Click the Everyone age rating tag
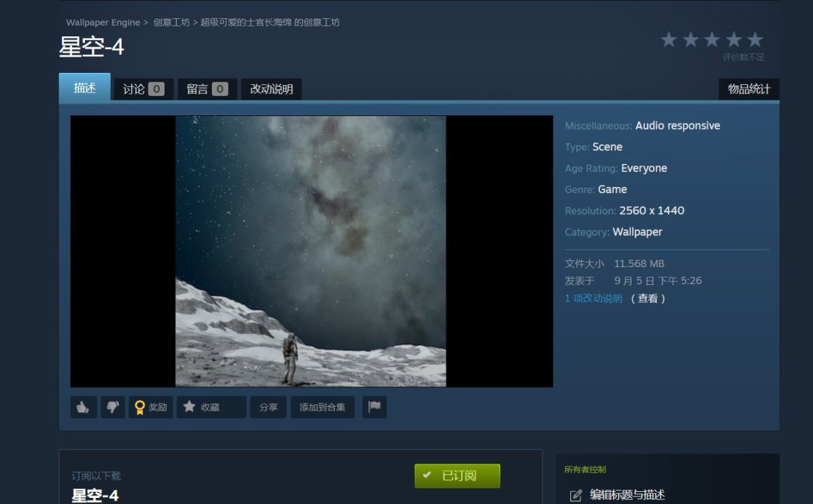 tap(644, 168)
